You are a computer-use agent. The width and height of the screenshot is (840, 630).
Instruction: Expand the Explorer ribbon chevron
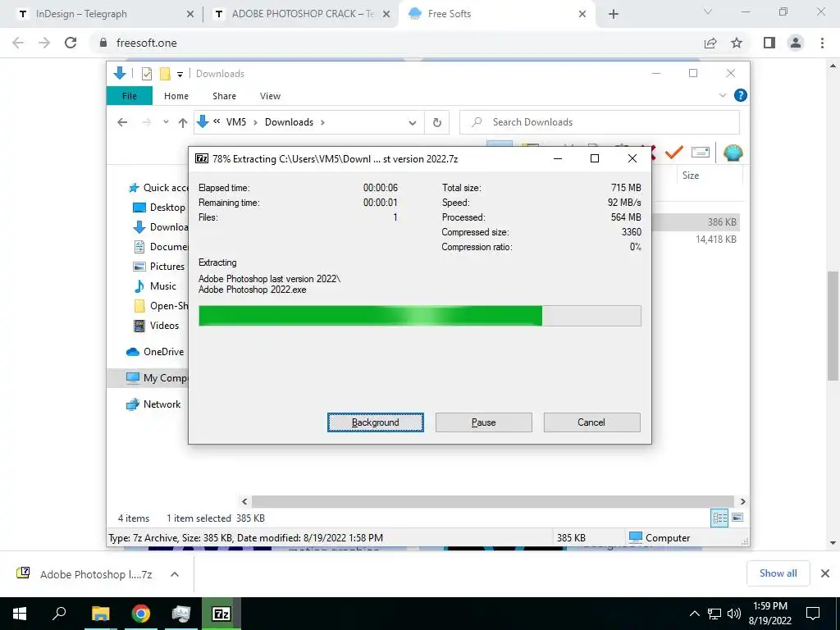722,95
